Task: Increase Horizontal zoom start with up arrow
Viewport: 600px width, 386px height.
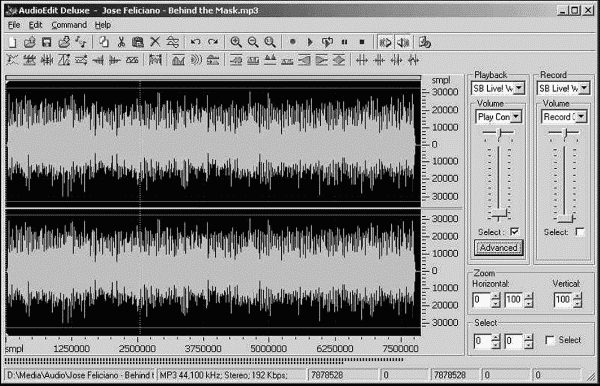Action: pyautogui.click(x=496, y=296)
